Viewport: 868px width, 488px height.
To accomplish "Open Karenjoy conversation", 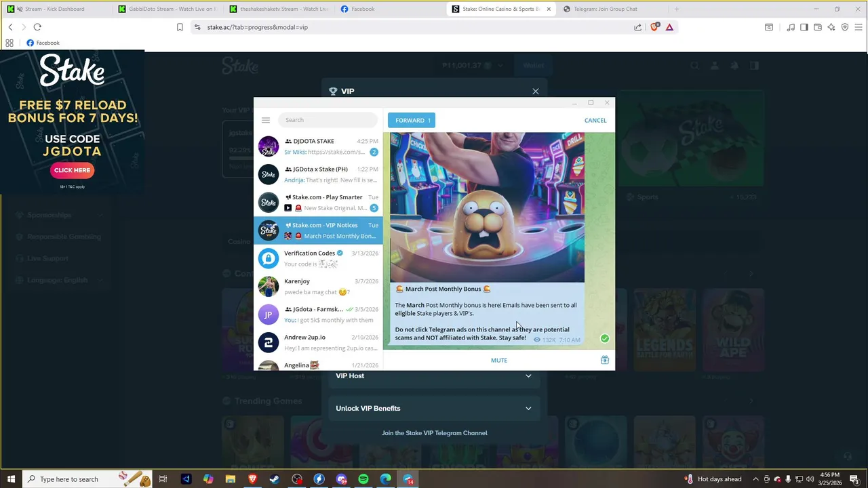I will click(318, 286).
